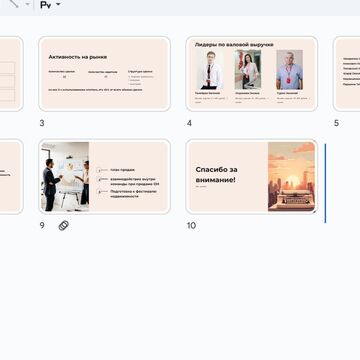Select the cut-off slide thumbnail left of slide 9
This screenshot has height=360, width=360.
pos(11,176)
